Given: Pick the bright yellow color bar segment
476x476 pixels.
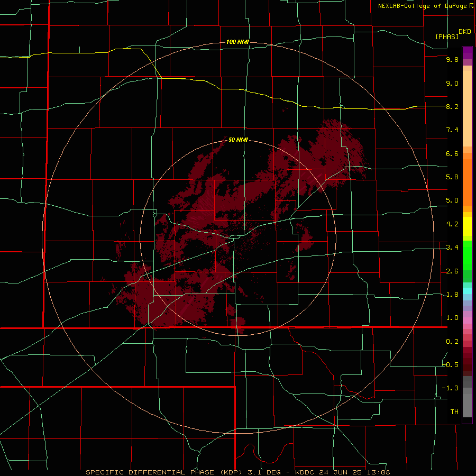Looking at the screenshot, I should coord(467,226).
